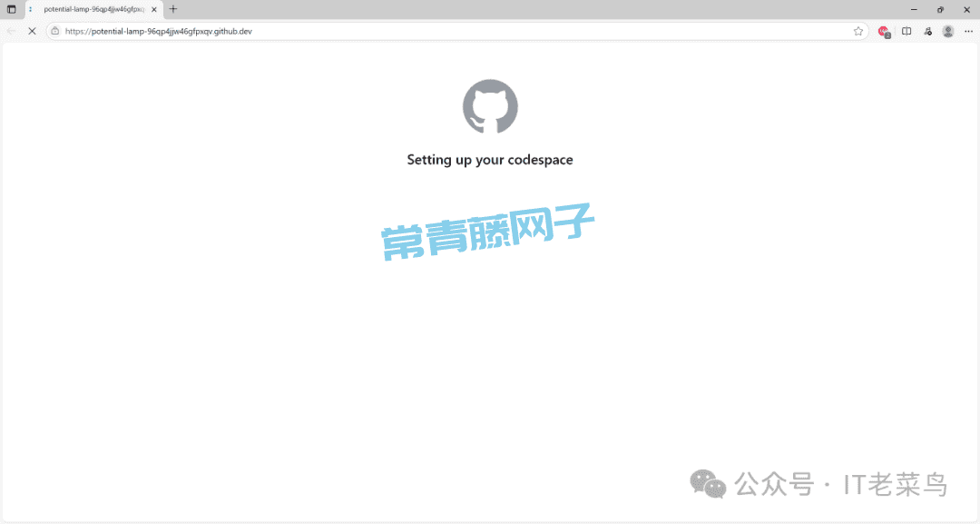Viewport: 980px width, 524px height.
Task: Enter split screen view
Action: click(906, 31)
